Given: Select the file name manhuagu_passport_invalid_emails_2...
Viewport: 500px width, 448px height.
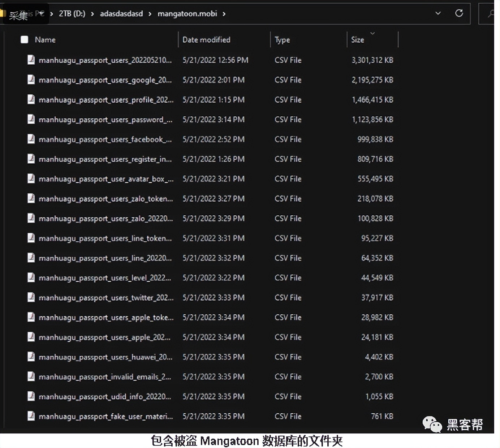Looking at the screenshot, I should 105,377.
